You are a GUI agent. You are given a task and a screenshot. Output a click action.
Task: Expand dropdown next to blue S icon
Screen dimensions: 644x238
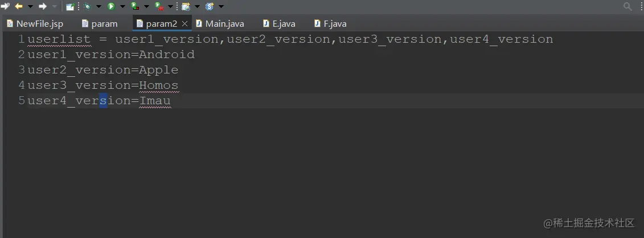tap(221, 7)
